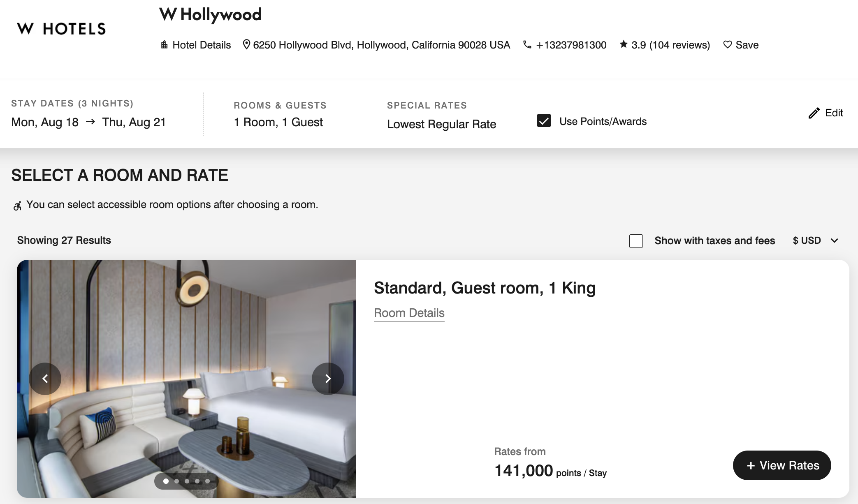Open the 3.9 (104 reviews) link
Screen dimensions: 858x504
pyautogui.click(x=670, y=45)
